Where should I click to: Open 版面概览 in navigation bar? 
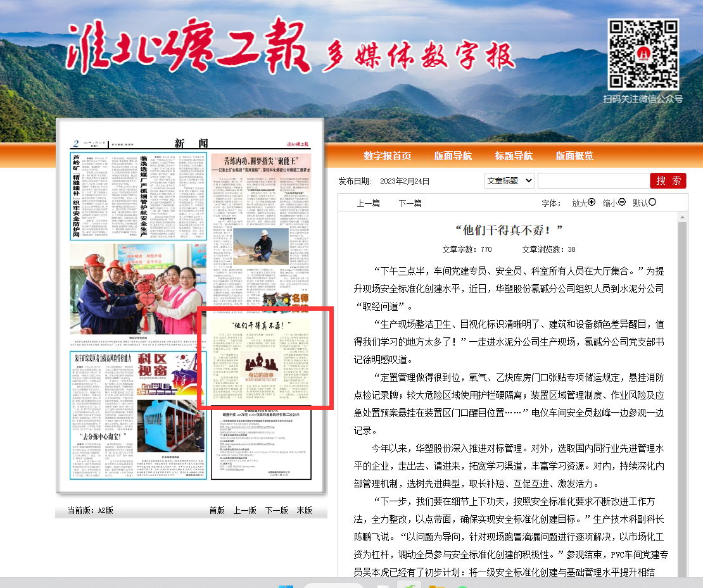point(574,156)
